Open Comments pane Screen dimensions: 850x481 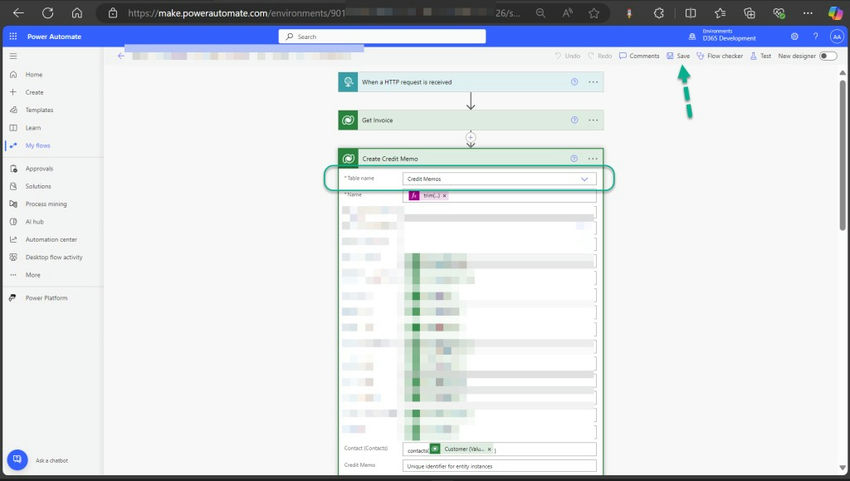coord(639,56)
